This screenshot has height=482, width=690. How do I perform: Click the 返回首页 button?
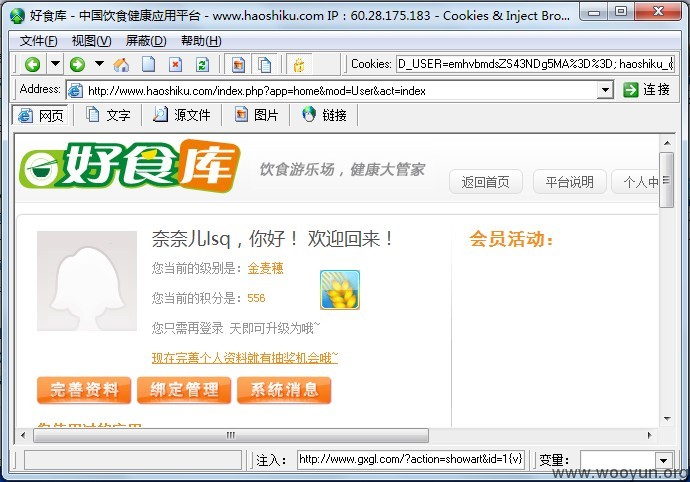tap(485, 182)
